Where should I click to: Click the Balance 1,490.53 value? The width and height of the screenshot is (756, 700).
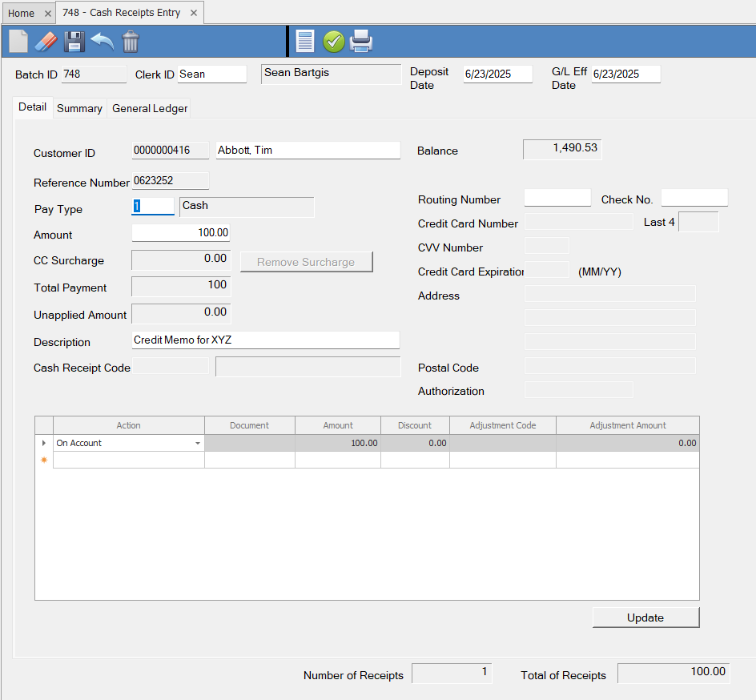pos(562,150)
